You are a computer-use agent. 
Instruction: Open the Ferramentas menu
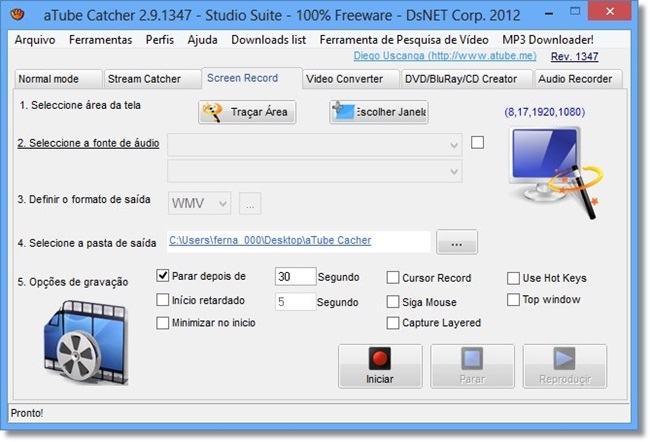point(100,40)
